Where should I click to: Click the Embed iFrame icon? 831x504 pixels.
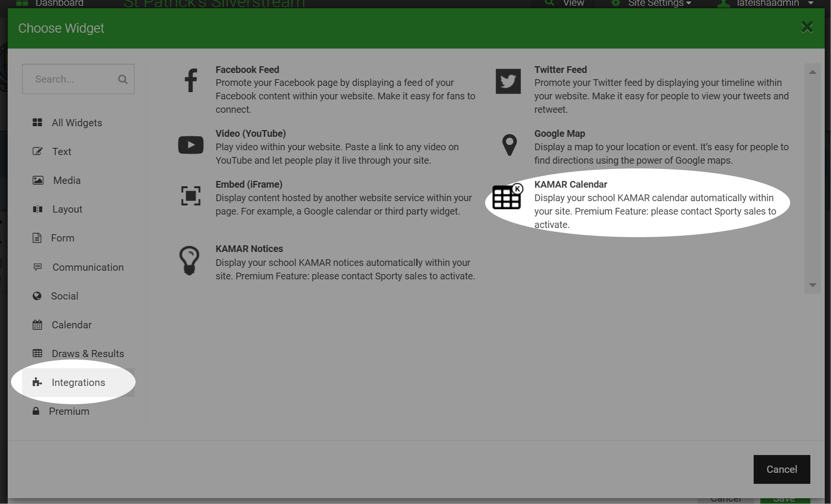pyautogui.click(x=191, y=196)
